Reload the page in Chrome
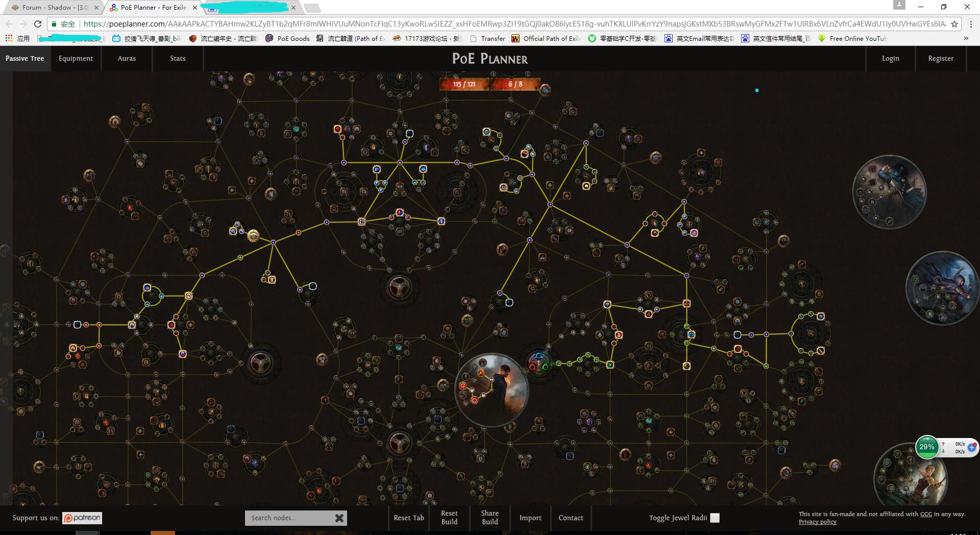The height and width of the screenshot is (535, 980). pyautogui.click(x=37, y=24)
